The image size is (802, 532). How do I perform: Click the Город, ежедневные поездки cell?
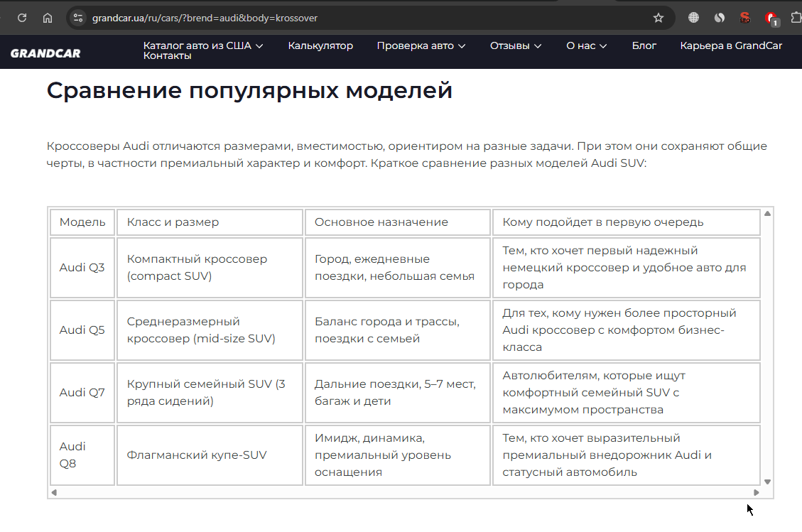point(397,268)
